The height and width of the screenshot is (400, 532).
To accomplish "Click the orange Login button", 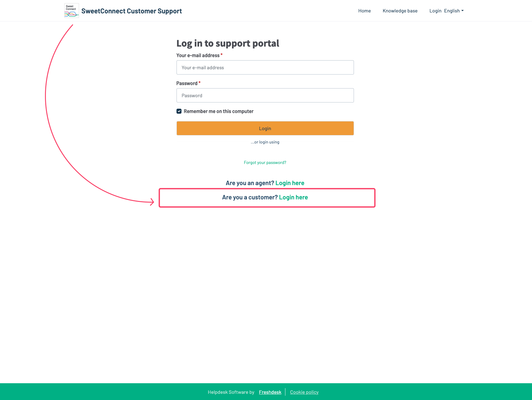I will click(265, 128).
